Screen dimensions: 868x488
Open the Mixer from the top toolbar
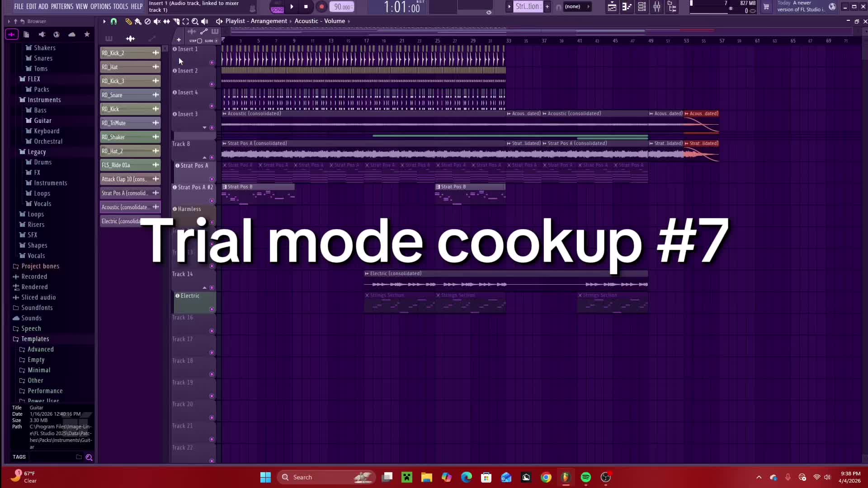[657, 7]
